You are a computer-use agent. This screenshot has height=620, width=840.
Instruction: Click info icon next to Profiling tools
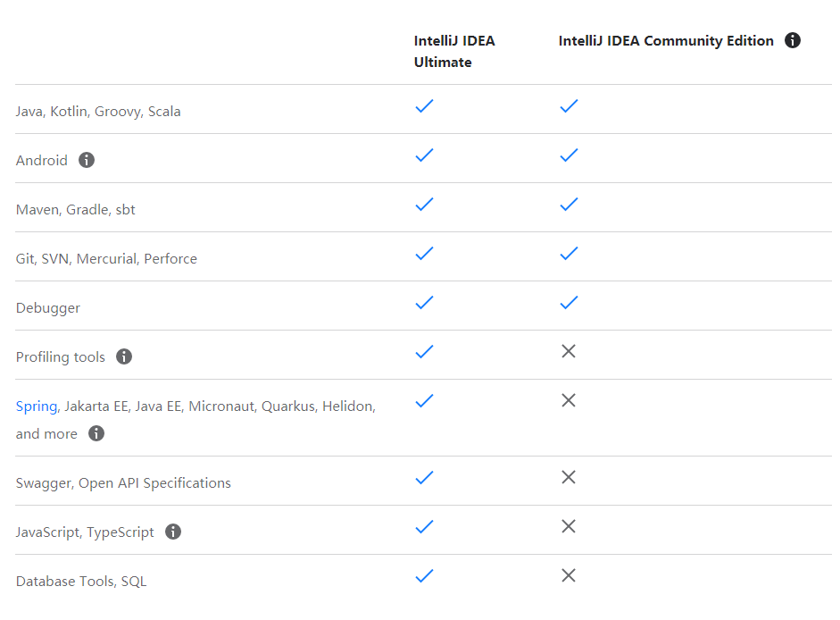click(124, 356)
